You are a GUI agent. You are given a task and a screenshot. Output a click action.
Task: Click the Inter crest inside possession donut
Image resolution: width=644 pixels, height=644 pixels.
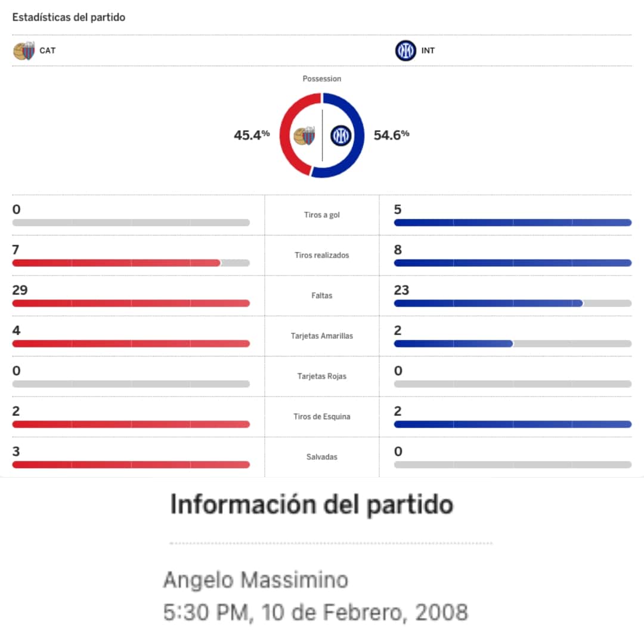click(x=341, y=136)
